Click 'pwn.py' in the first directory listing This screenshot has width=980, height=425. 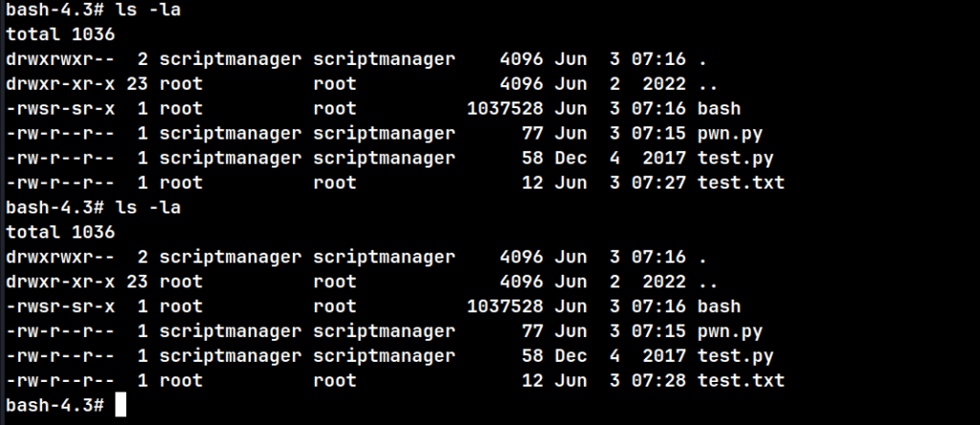pyautogui.click(x=730, y=134)
